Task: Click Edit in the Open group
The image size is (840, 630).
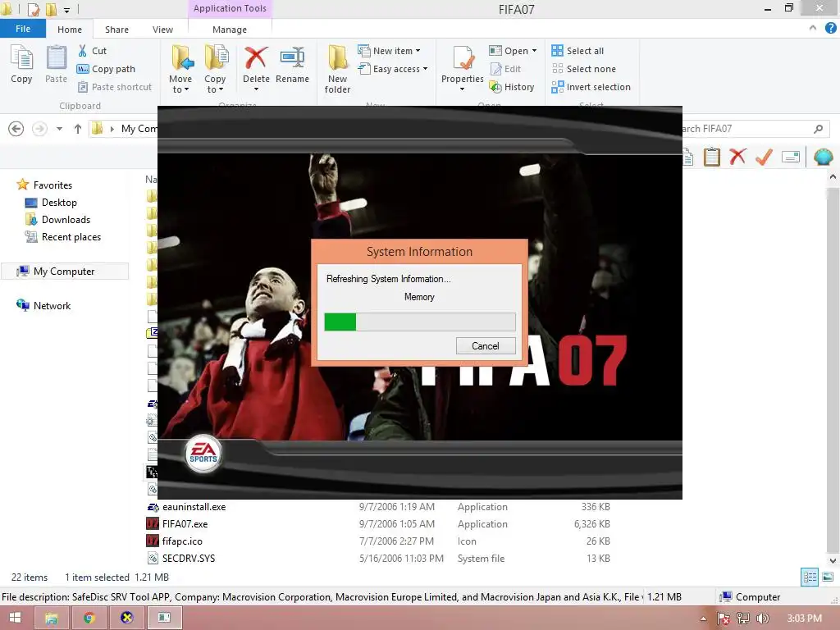Action: [x=505, y=69]
